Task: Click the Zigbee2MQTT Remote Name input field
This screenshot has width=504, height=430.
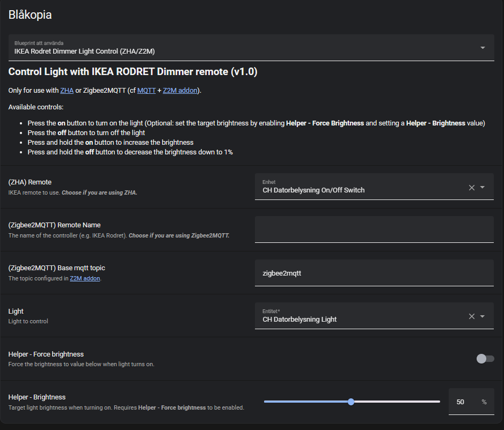Action: 374,229
